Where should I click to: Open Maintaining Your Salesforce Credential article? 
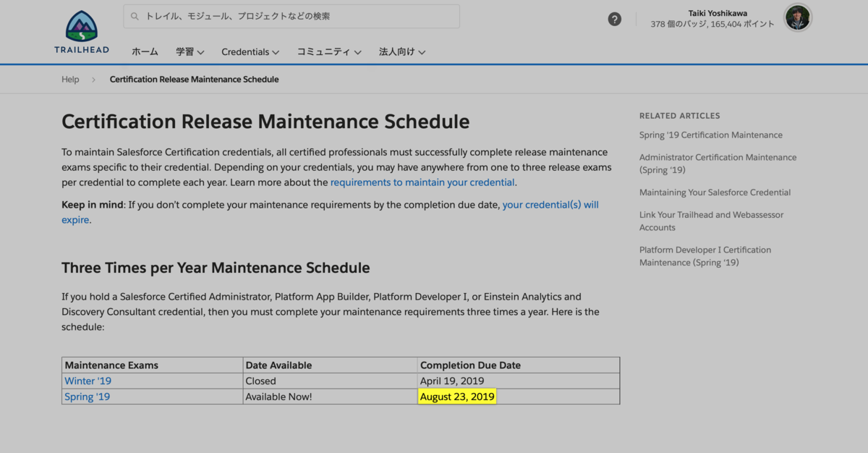[715, 192]
